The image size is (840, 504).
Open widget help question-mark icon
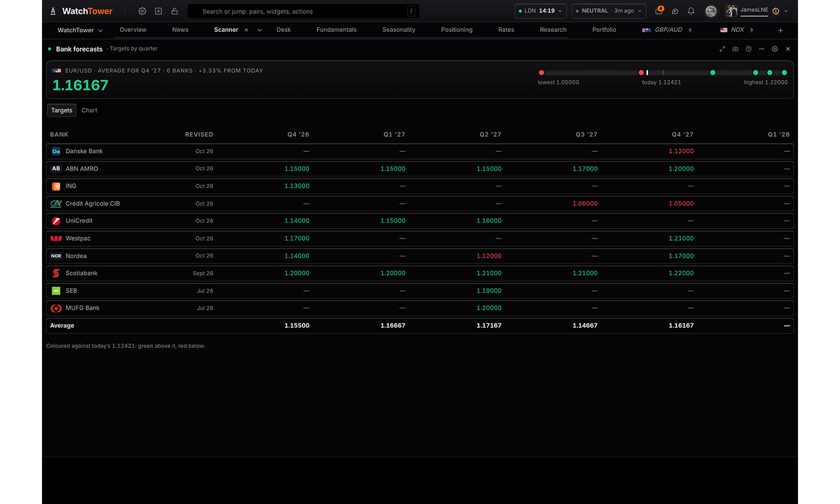749,49
